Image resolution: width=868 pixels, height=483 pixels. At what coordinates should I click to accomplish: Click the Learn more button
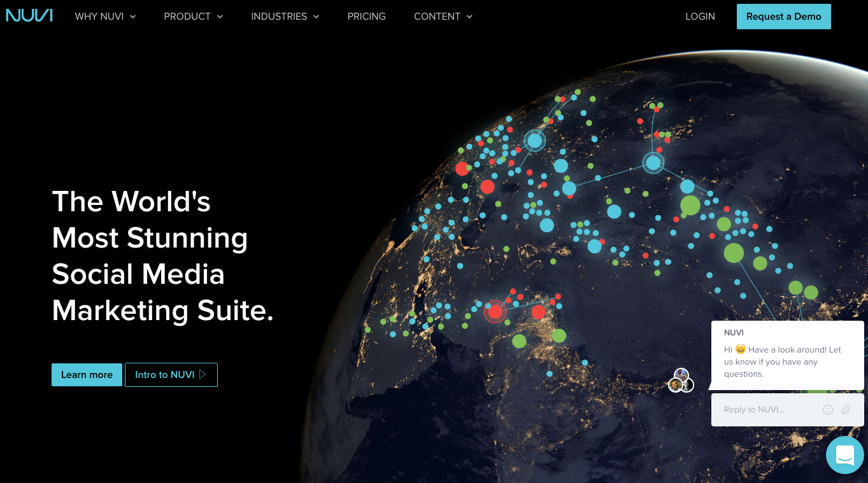click(x=87, y=375)
